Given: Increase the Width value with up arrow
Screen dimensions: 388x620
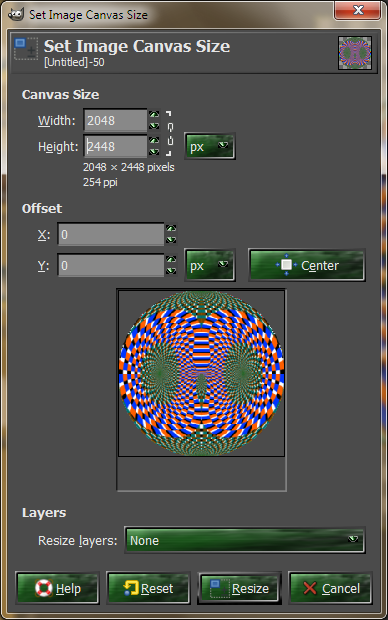Looking at the screenshot, I should (154, 114).
